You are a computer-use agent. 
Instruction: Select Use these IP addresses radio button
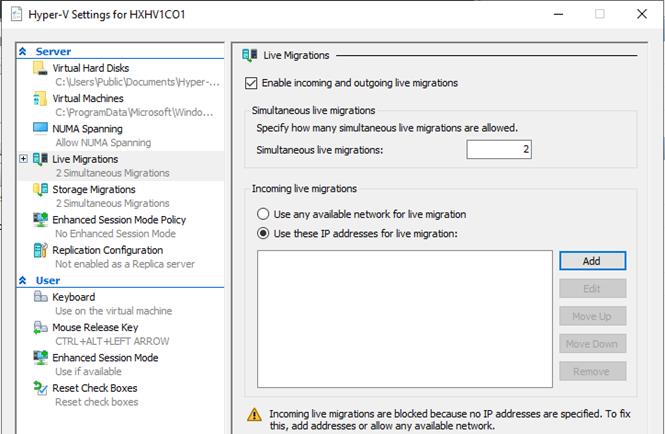(263, 233)
